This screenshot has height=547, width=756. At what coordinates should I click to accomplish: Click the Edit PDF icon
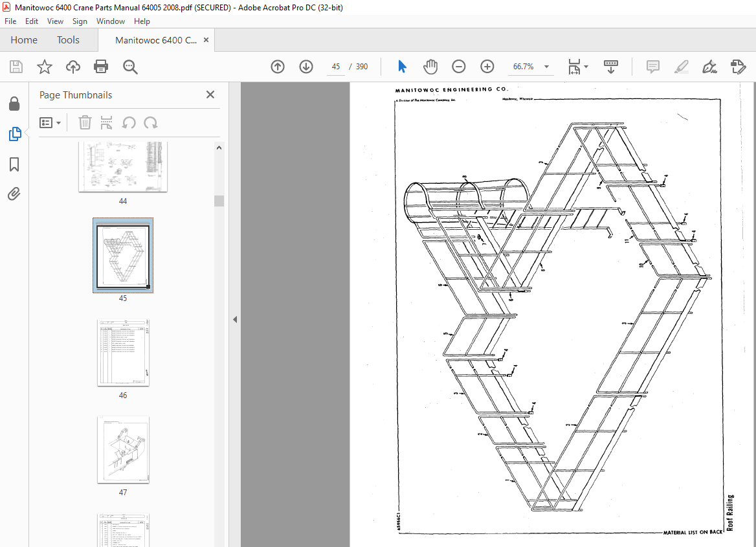[739, 66]
